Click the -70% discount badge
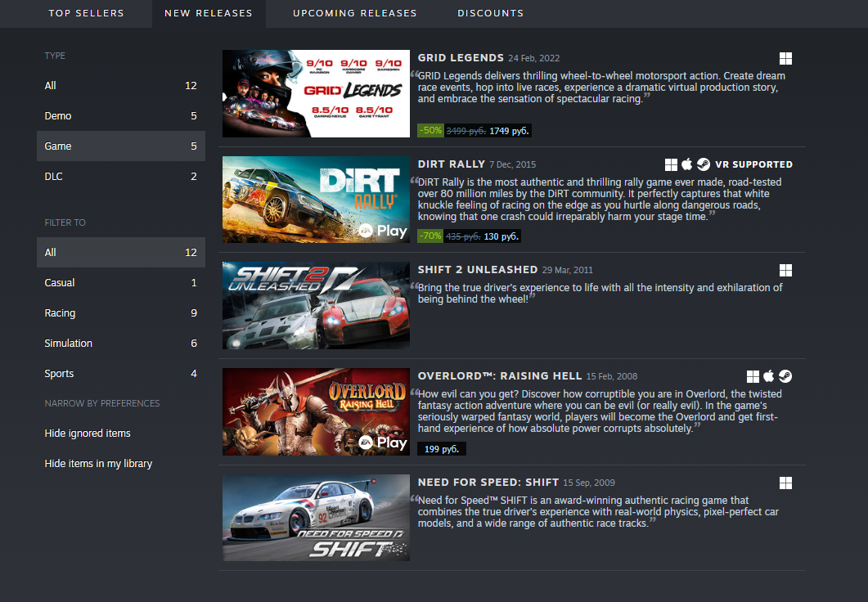Screen dimensions: 868x602 pos(430,236)
